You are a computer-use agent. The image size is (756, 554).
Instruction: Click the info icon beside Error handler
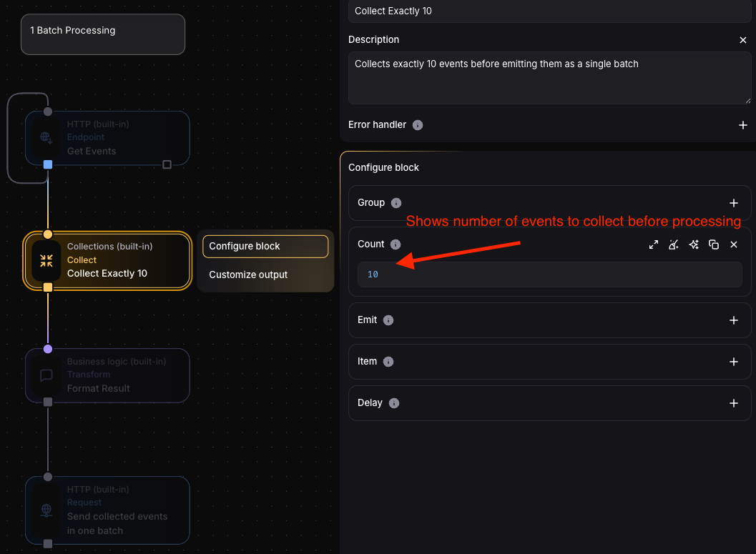(418, 125)
